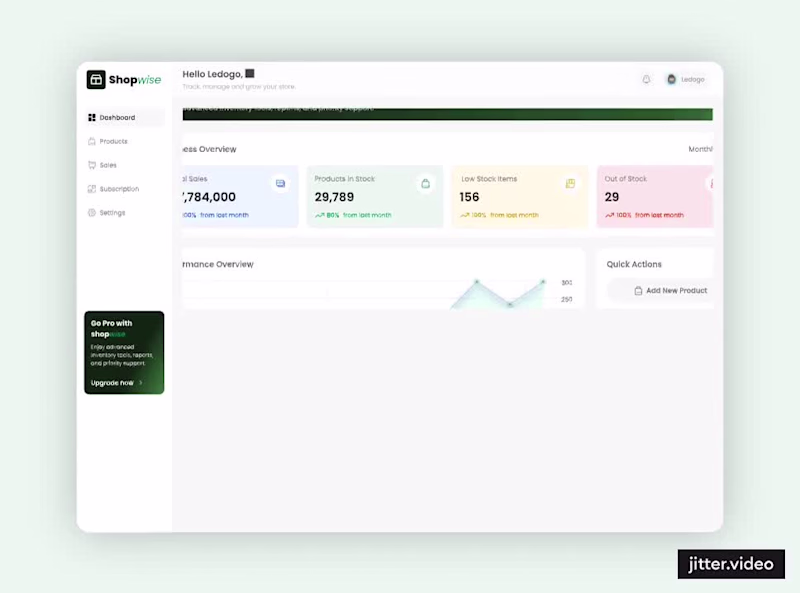Viewport: 800px width, 593px height.
Task: Click the Subscription card icon in sidebar
Action: click(91, 189)
